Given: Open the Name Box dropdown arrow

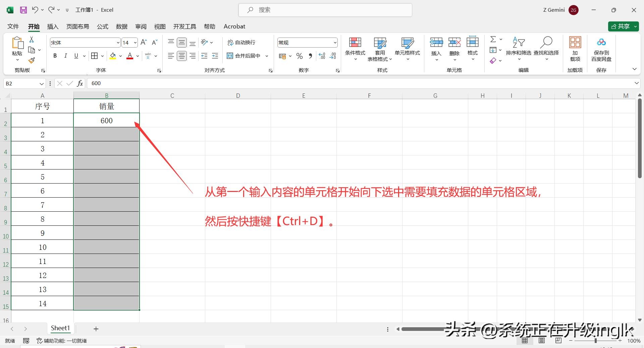Looking at the screenshot, I should tap(42, 83).
